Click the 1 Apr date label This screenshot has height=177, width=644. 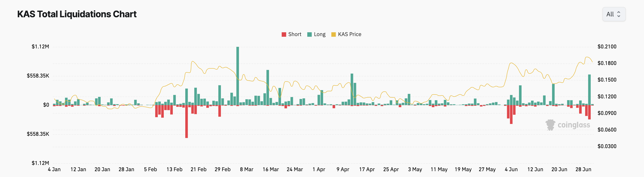(319, 169)
